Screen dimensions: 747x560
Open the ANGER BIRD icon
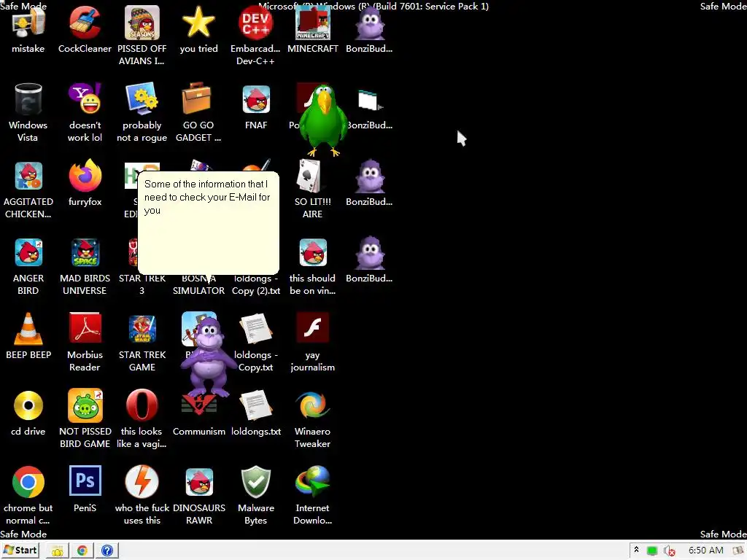click(x=28, y=252)
